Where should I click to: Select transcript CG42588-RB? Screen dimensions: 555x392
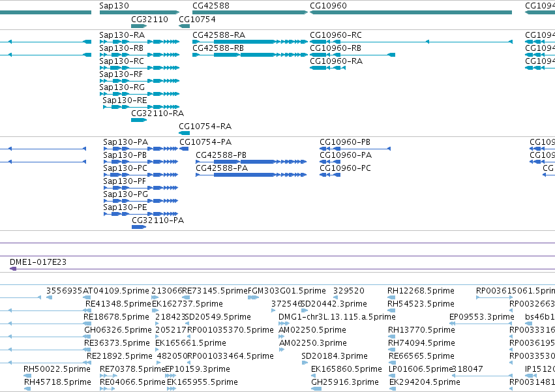[x=250, y=55]
